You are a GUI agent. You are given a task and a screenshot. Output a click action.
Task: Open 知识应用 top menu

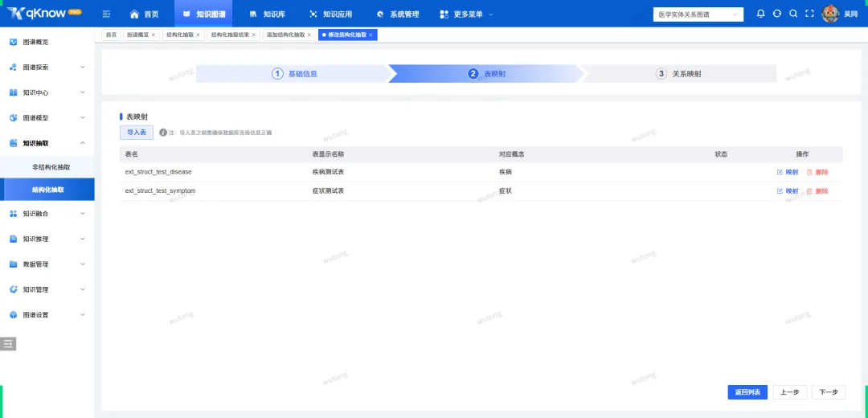tap(330, 14)
